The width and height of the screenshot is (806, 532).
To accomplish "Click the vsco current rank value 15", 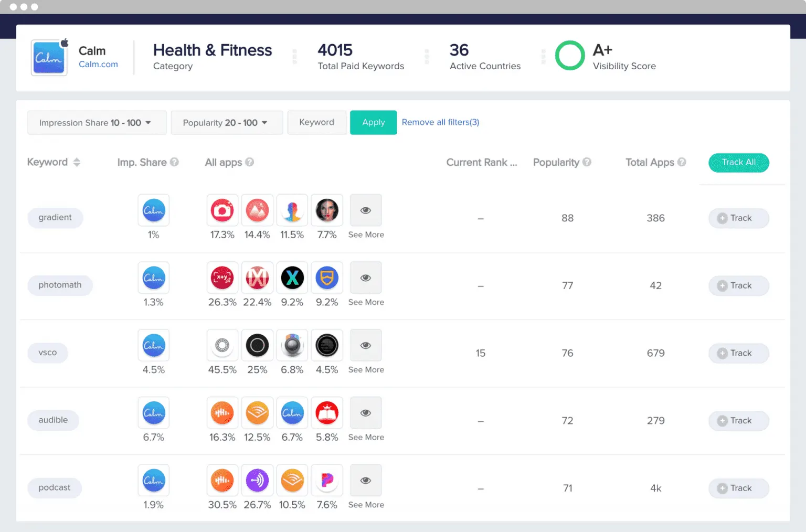I will (x=481, y=353).
